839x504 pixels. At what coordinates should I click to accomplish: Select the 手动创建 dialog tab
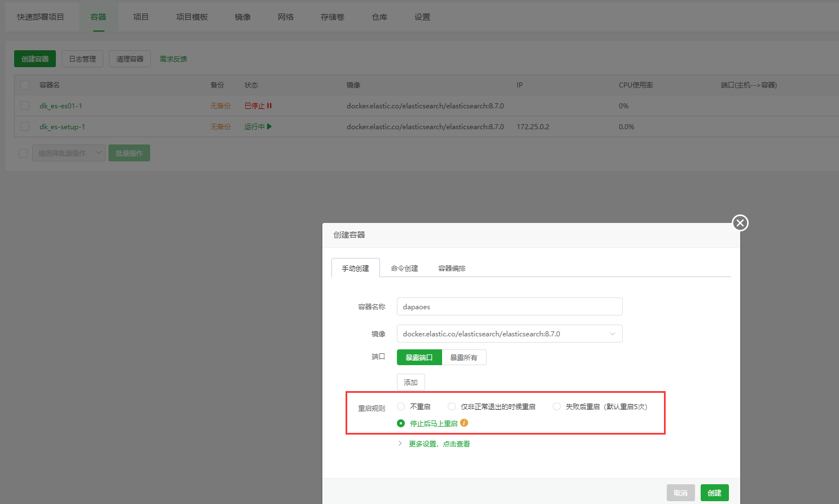355,268
